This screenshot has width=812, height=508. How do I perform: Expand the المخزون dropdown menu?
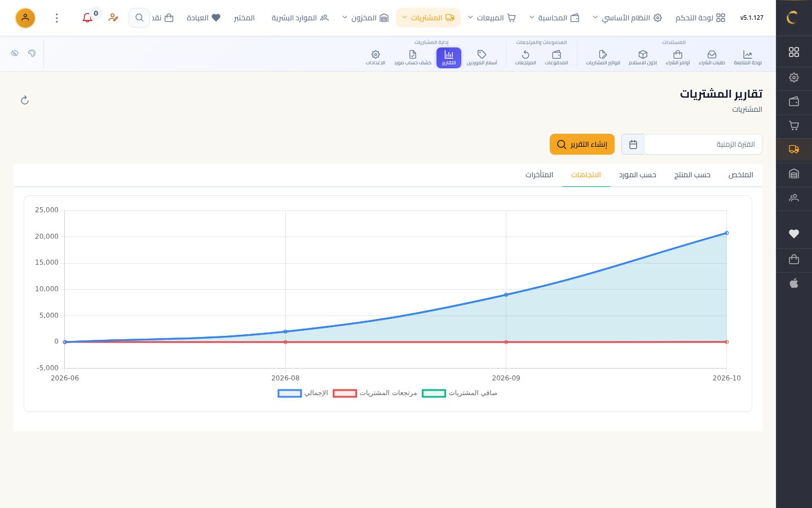[365, 18]
